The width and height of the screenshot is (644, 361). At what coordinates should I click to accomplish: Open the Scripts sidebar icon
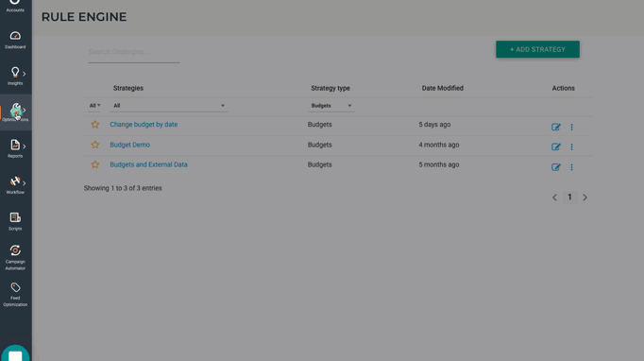(x=15, y=217)
